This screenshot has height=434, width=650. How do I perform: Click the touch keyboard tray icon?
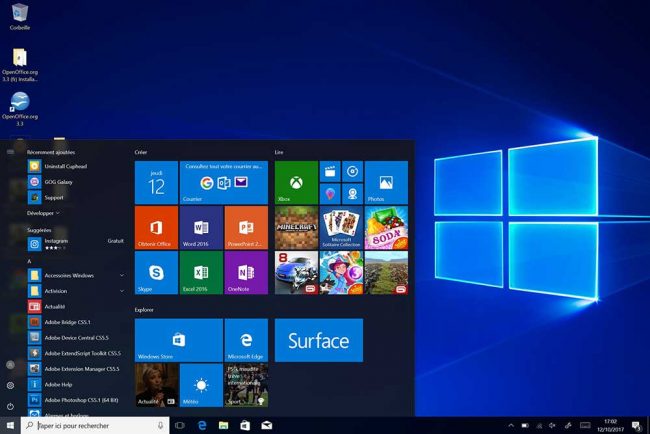point(585,425)
